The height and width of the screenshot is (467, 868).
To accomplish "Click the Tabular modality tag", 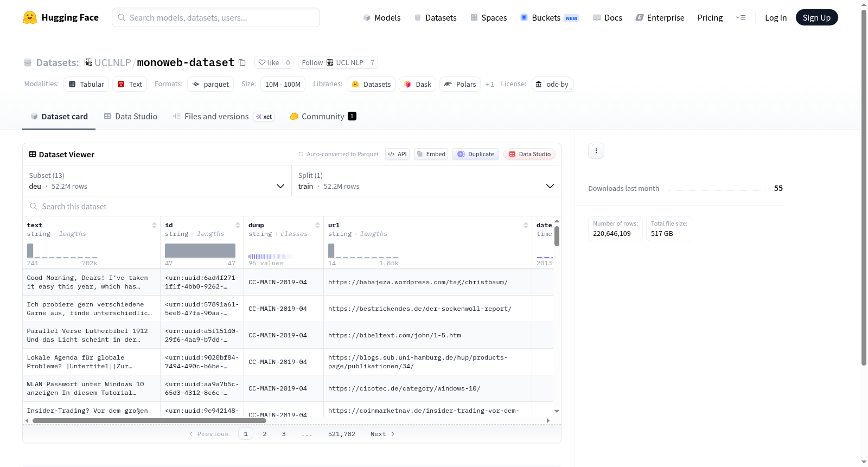I will (86, 85).
